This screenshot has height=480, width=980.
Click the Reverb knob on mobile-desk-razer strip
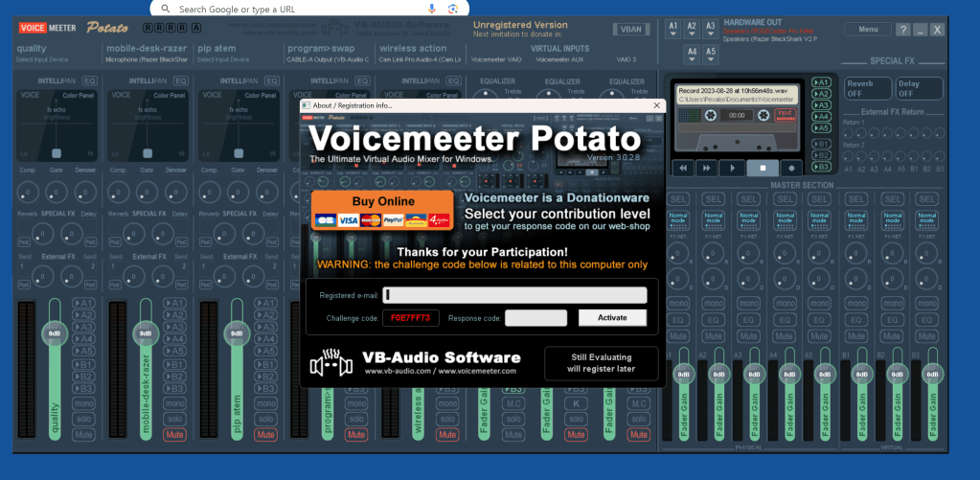(x=132, y=234)
